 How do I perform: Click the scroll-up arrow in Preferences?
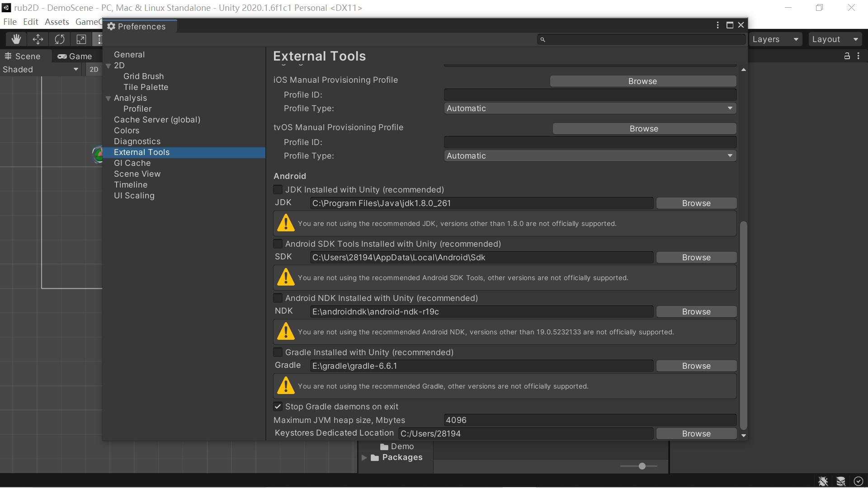pyautogui.click(x=744, y=70)
